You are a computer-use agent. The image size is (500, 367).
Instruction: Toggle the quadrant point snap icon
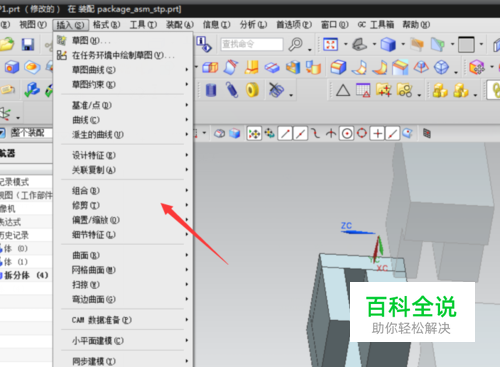[362, 133]
